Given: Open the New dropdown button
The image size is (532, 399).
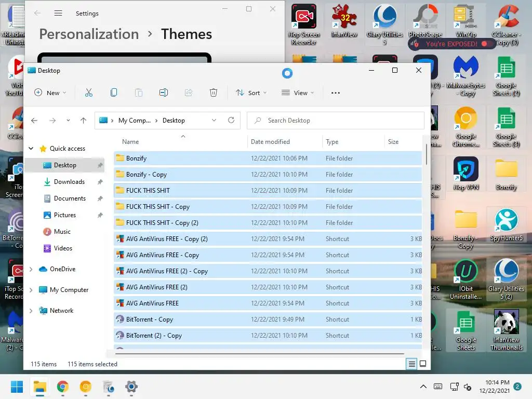Looking at the screenshot, I should [50, 92].
